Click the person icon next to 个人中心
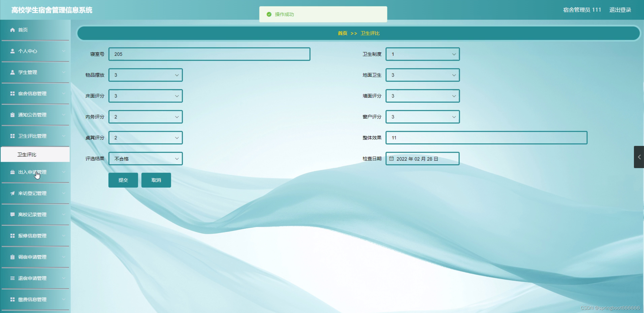This screenshot has width=644, height=313. pyautogui.click(x=12, y=51)
